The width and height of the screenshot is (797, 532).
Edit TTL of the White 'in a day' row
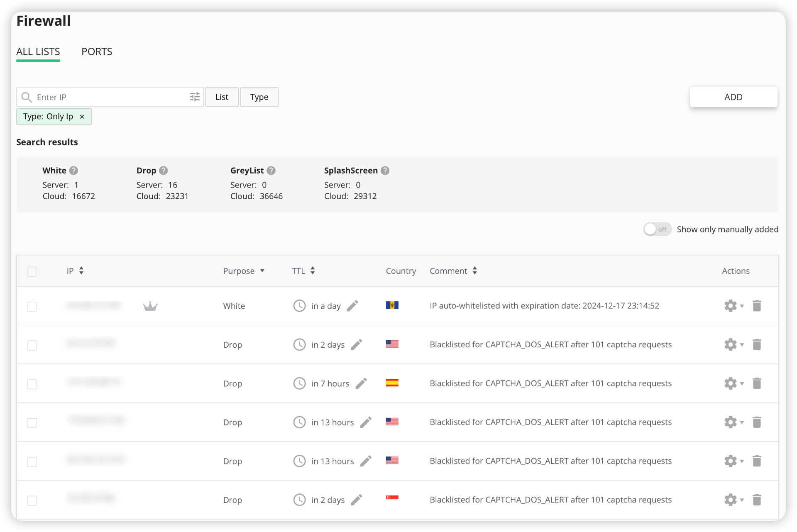(x=352, y=306)
